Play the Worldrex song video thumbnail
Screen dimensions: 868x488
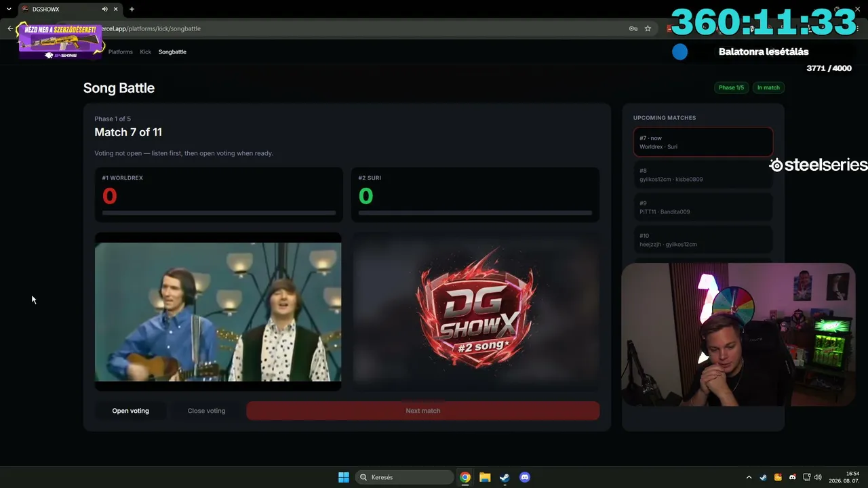click(218, 312)
